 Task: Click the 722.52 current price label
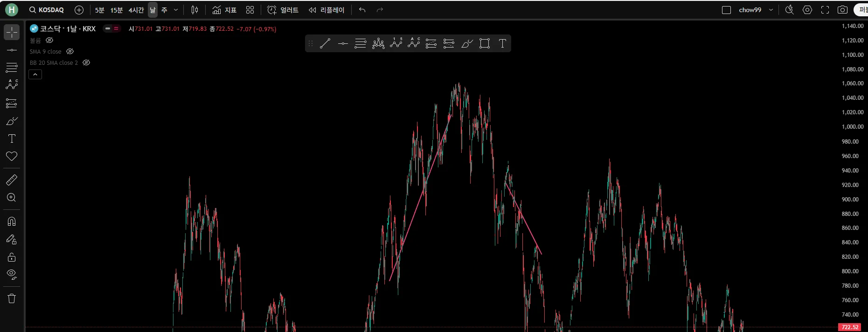(850, 327)
